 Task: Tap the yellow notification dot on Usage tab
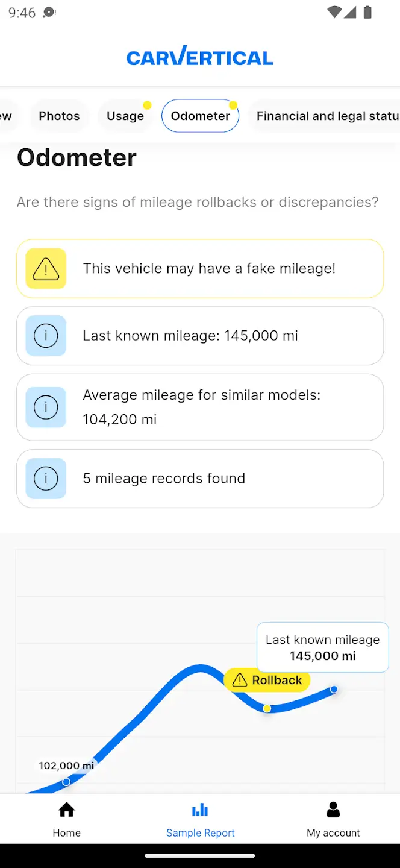coord(147,104)
